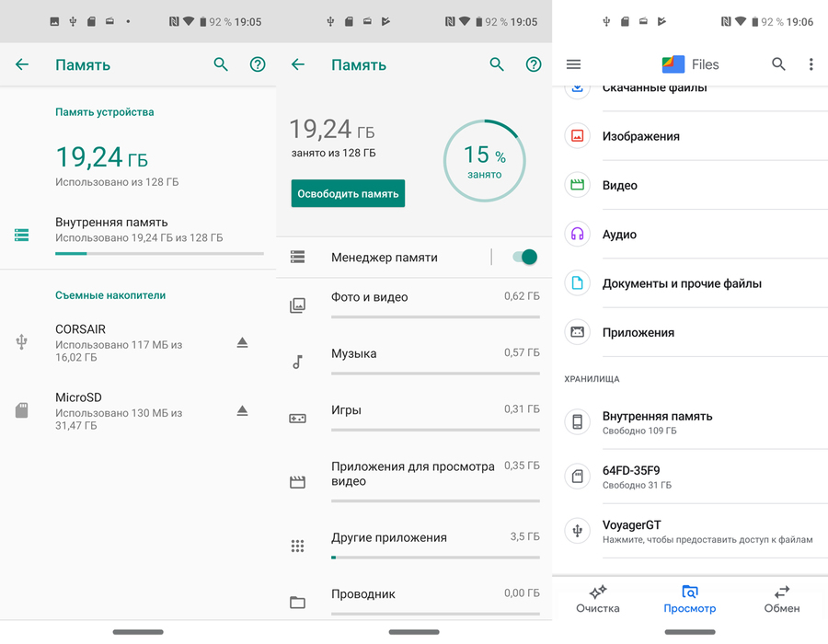Tap the music note icon beside Музыка
This screenshot has height=644, width=828.
click(297, 362)
